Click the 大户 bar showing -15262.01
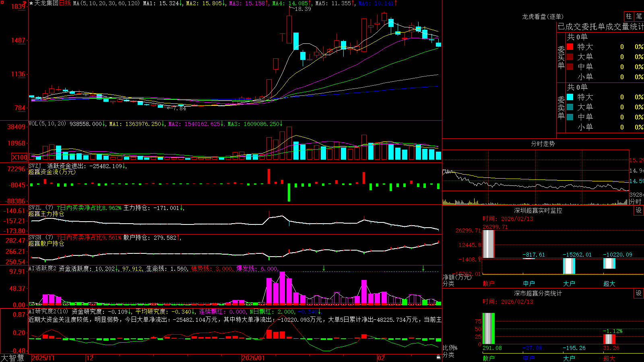Screen dimensions: 644x362 pos(569,266)
